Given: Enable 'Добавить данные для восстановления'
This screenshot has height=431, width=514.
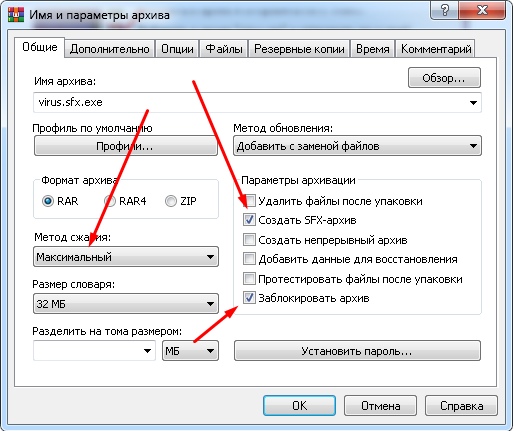Looking at the screenshot, I should [x=249, y=259].
